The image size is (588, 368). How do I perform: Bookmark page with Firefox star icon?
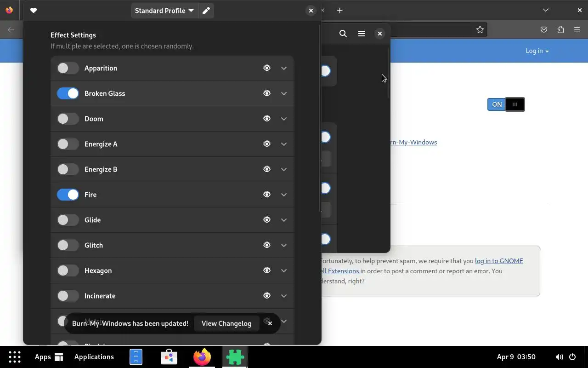(480, 29)
